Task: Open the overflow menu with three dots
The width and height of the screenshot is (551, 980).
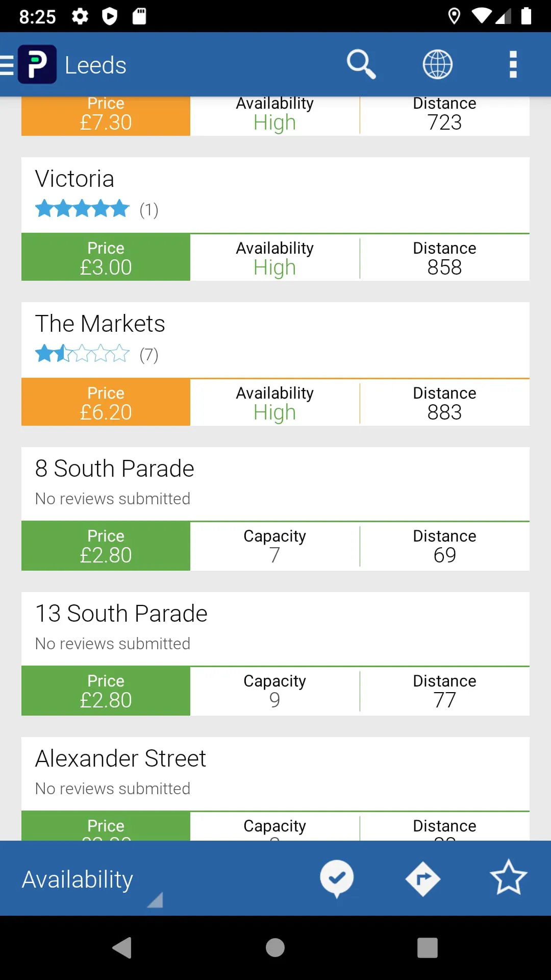Action: point(512,64)
